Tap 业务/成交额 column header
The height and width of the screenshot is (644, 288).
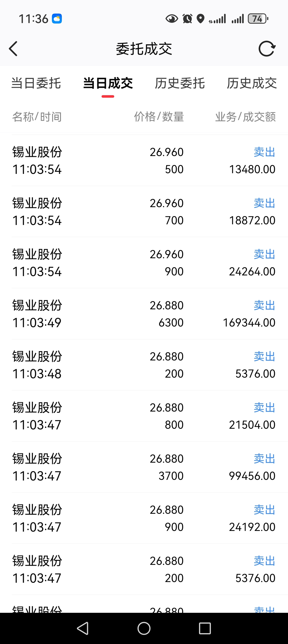[246, 117]
